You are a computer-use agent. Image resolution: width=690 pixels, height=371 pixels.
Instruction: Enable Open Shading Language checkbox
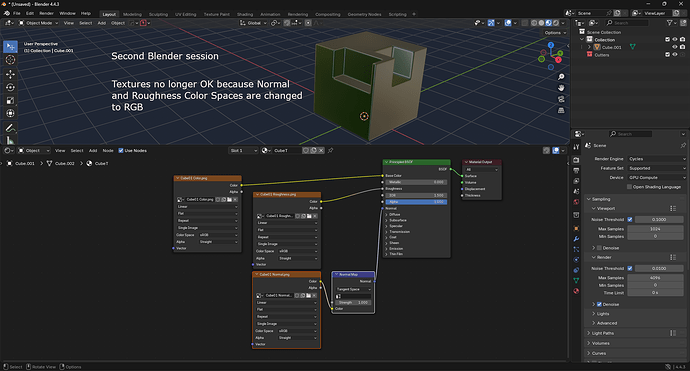[x=629, y=187]
